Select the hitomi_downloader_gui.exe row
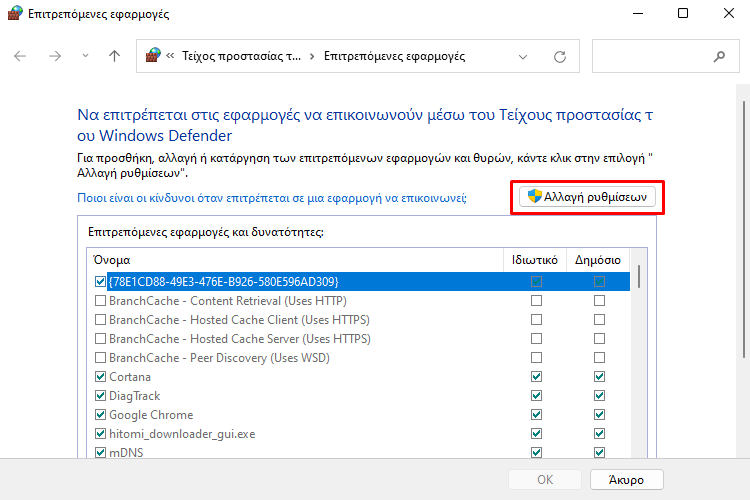 point(359,434)
